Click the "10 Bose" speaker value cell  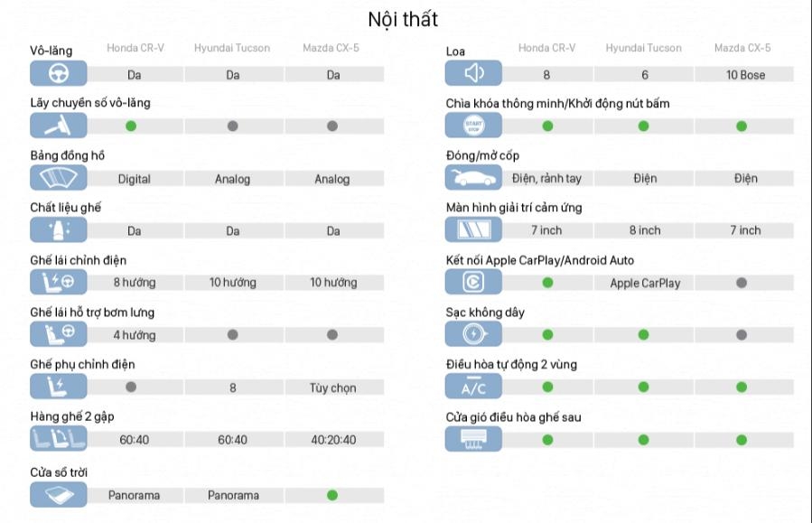[745, 75]
